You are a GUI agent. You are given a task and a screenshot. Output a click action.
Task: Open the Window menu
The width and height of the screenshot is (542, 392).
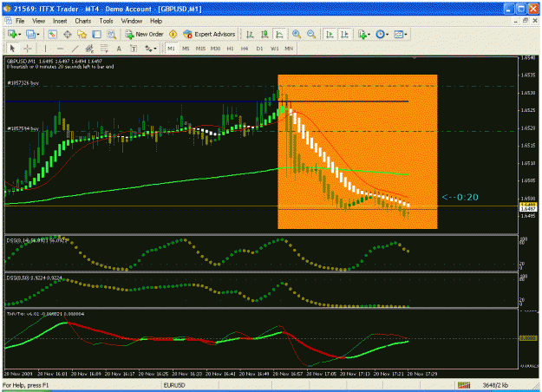pyautogui.click(x=132, y=21)
